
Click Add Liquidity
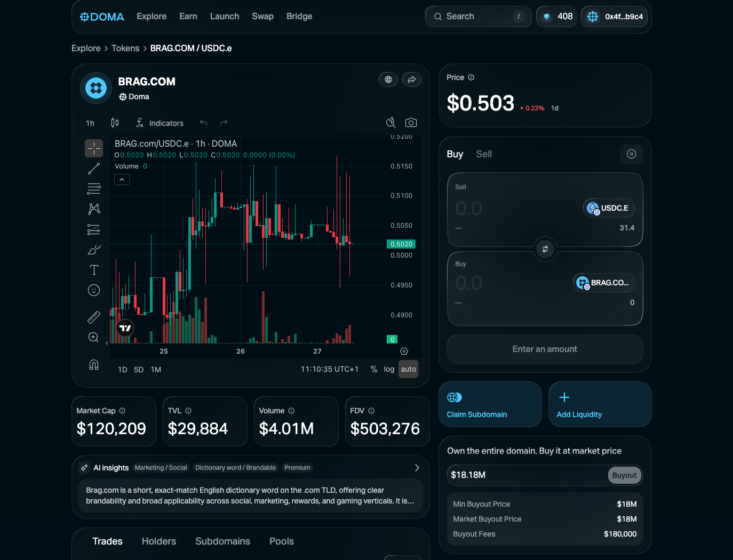click(600, 404)
